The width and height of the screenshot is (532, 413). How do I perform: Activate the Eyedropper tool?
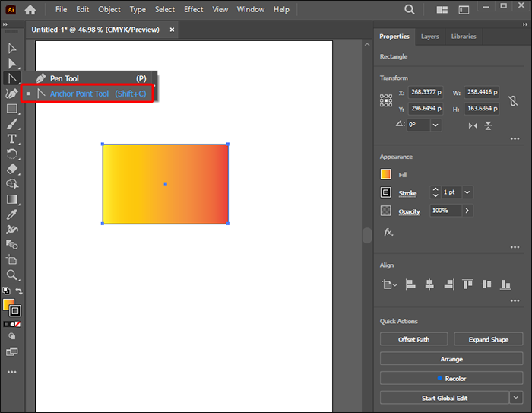pyautogui.click(x=12, y=214)
